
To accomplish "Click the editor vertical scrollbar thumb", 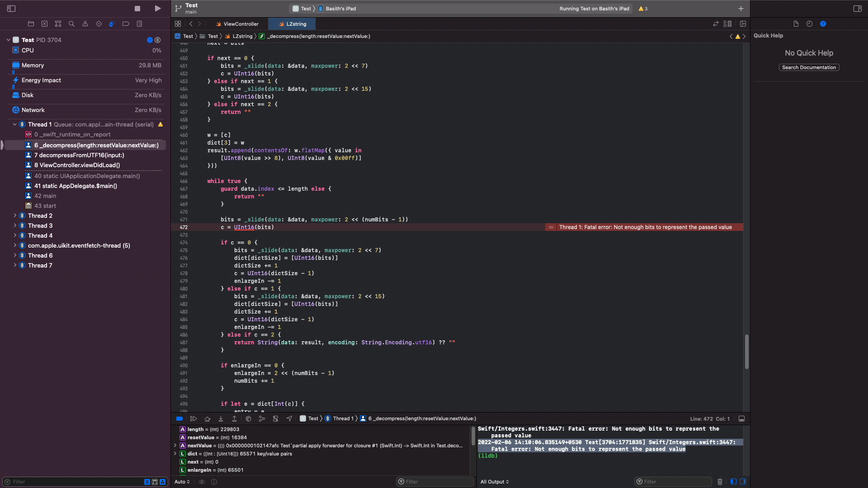I will tap(746, 352).
